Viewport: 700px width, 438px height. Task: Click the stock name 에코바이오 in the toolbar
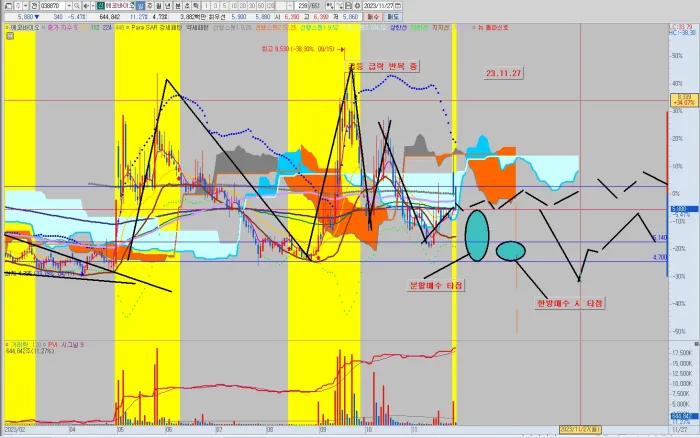point(119,6)
